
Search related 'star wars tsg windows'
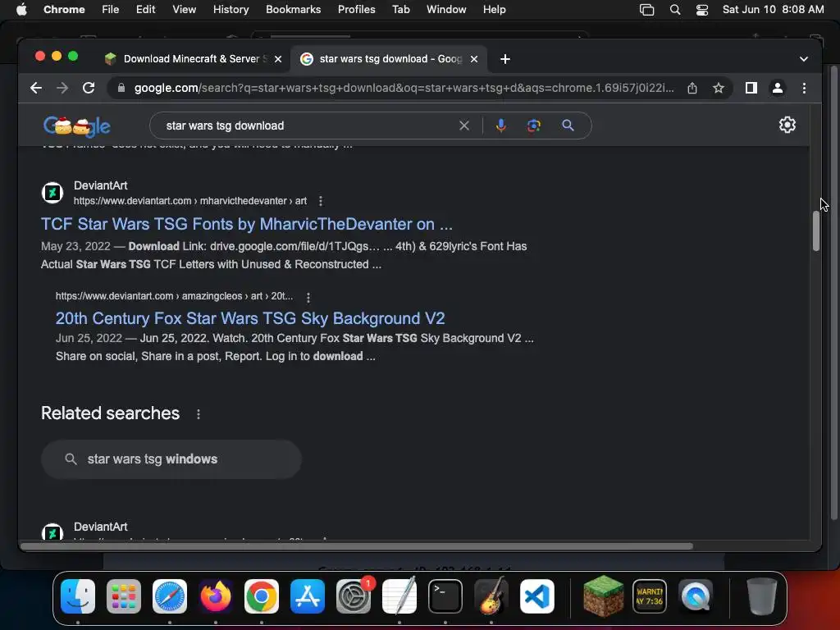tap(171, 459)
